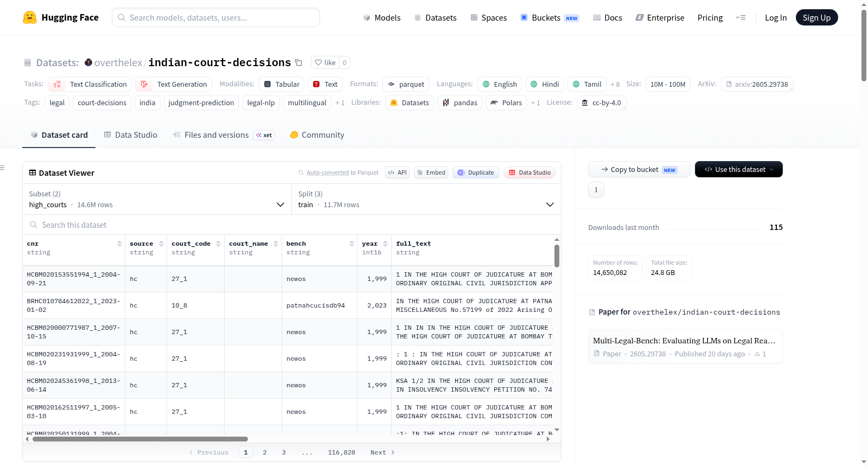Select the Tamil language tag
This screenshot has width=868, height=467.
587,84
